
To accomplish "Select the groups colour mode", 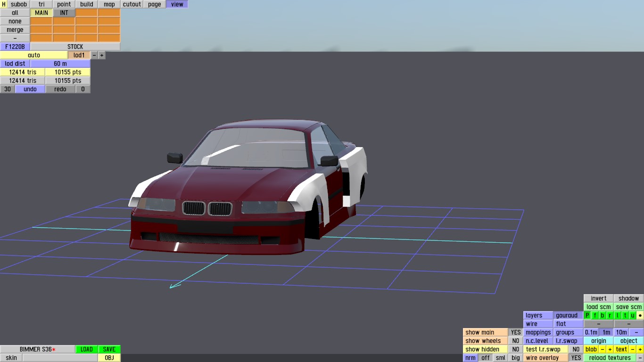I will 568,332.
